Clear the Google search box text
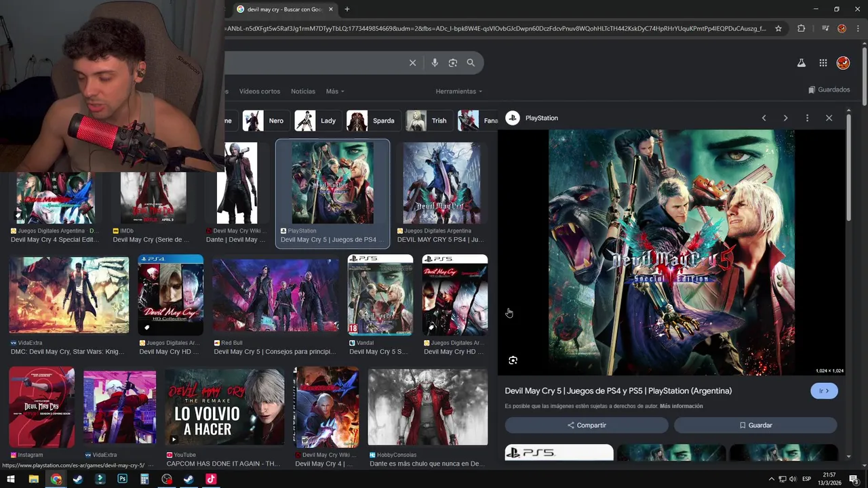 click(412, 62)
